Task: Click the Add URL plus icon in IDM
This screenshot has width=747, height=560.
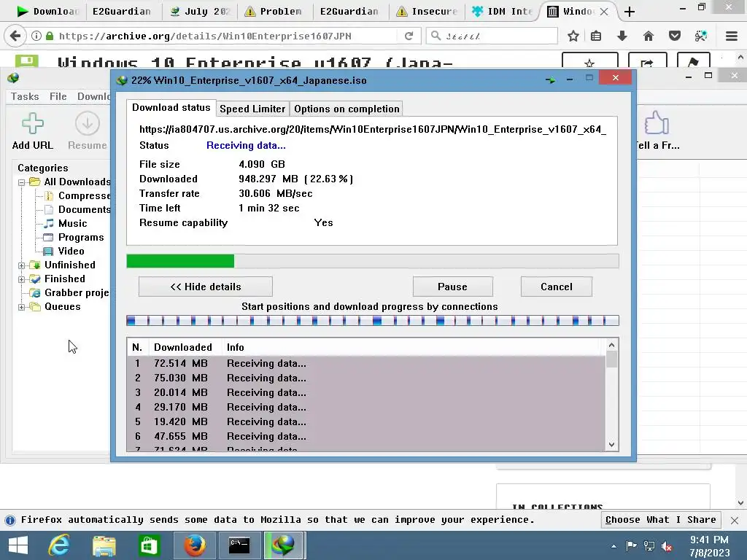Action: coord(33,123)
